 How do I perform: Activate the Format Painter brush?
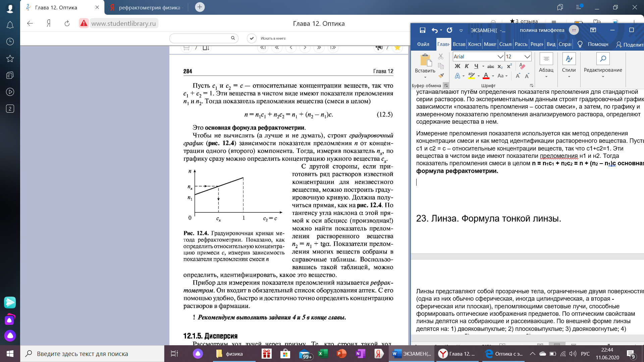441,76
